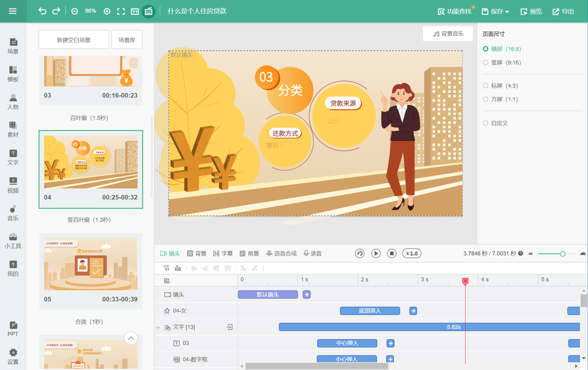Select 标屏 (4:3) page size
Screen dimensions: 588x370
point(500,86)
